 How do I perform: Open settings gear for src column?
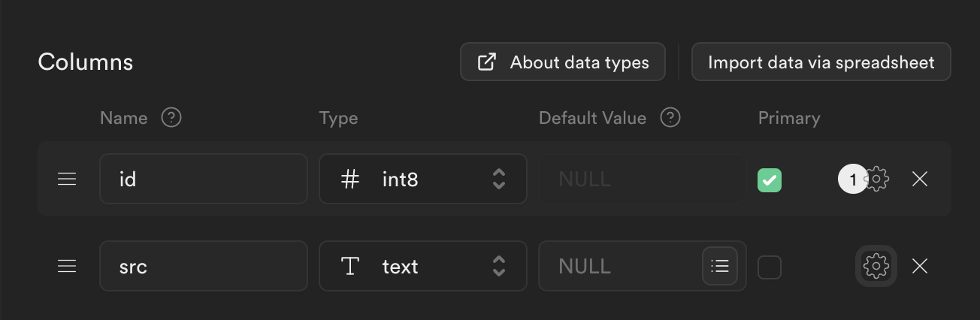(x=876, y=266)
